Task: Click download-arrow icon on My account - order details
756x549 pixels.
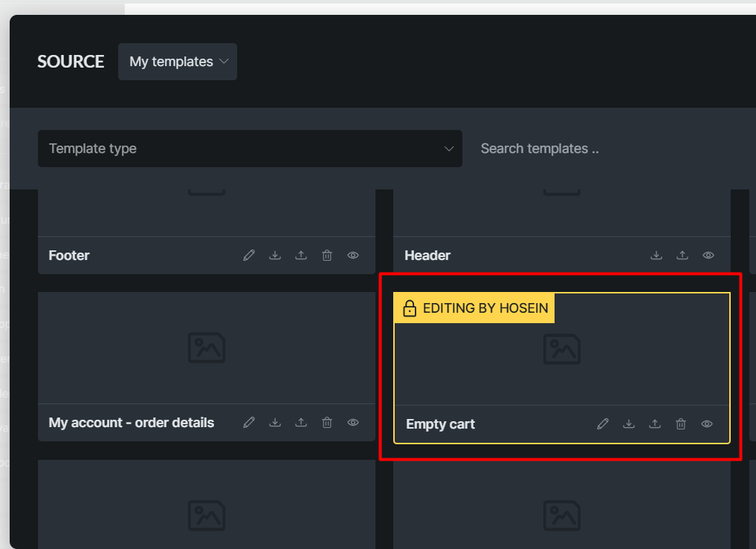Action: click(x=275, y=423)
